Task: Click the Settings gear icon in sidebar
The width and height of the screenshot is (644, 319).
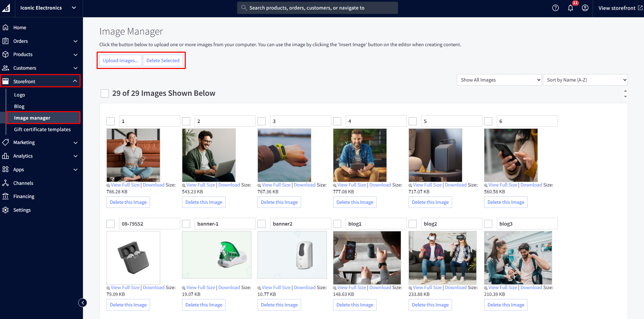Action: click(x=5, y=210)
